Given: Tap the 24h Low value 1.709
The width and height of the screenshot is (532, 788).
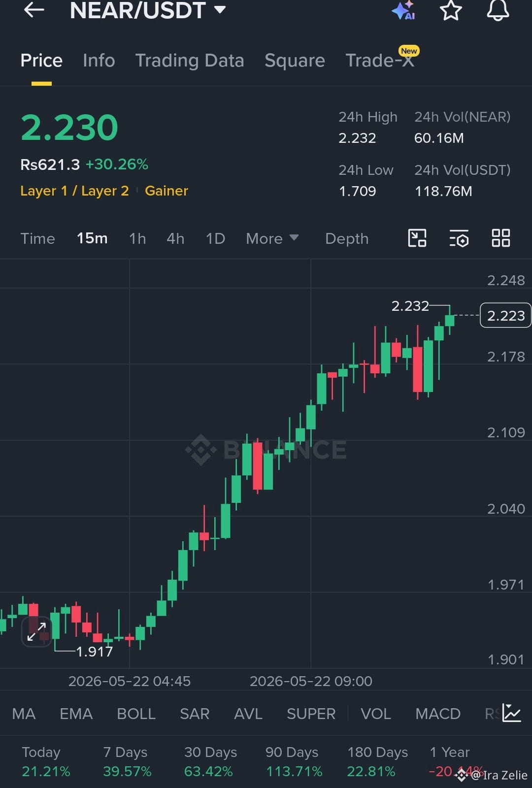Looking at the screenshot, I should 357,191.
